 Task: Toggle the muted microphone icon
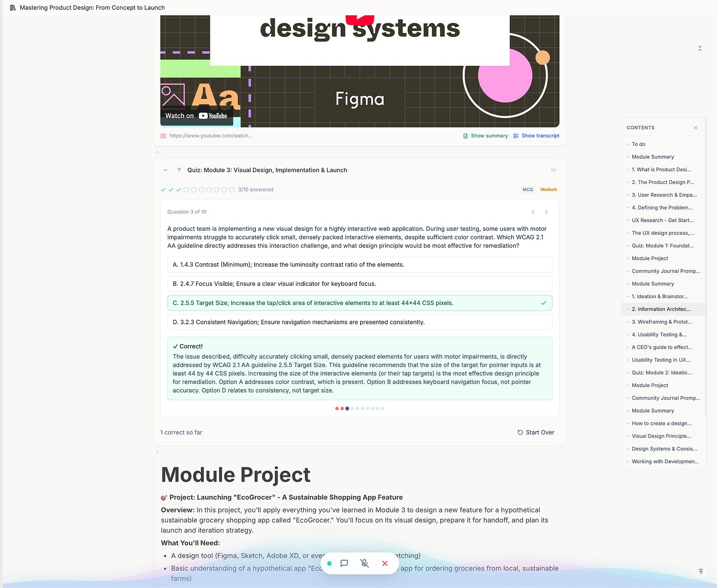click(364, 563)
